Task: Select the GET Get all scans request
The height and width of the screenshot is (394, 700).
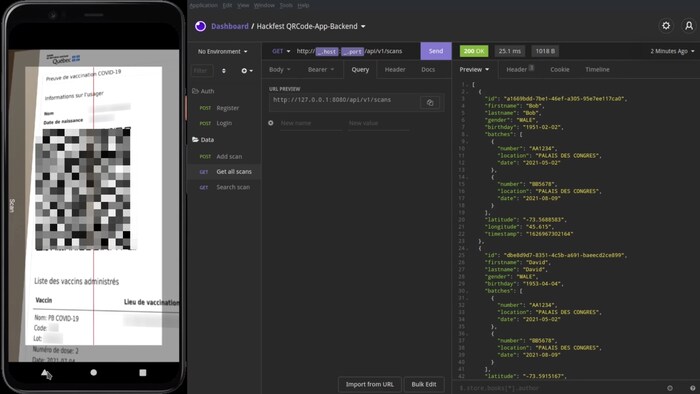Action: (x=224, y=172)
